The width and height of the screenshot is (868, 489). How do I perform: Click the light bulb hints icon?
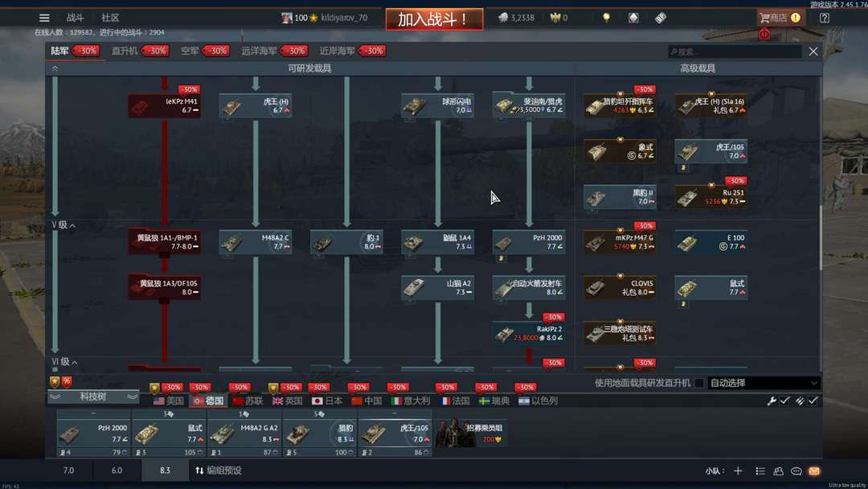tap(606, 18)
